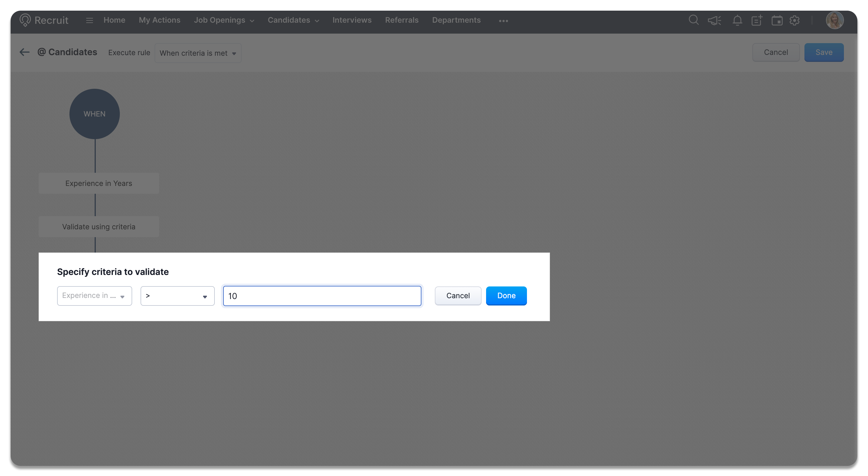Click the criteria value input field
This screenshot has width=868, height=476.
322,296
